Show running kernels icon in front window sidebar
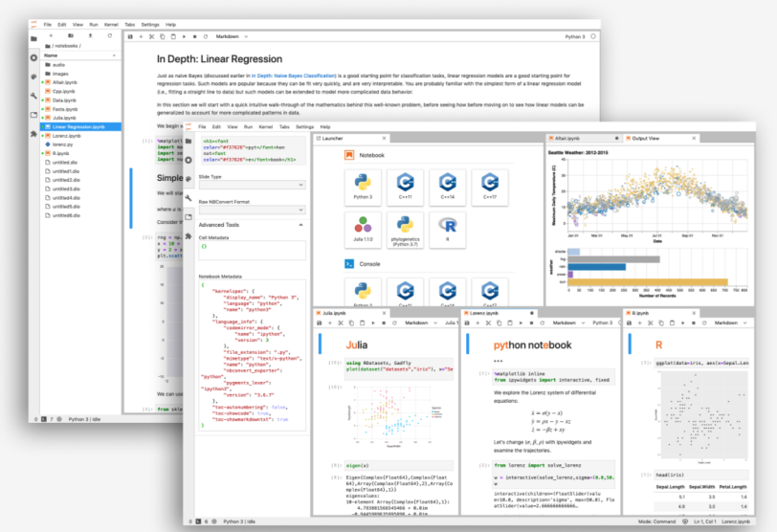Screen dimensions: 777x532 189,160
